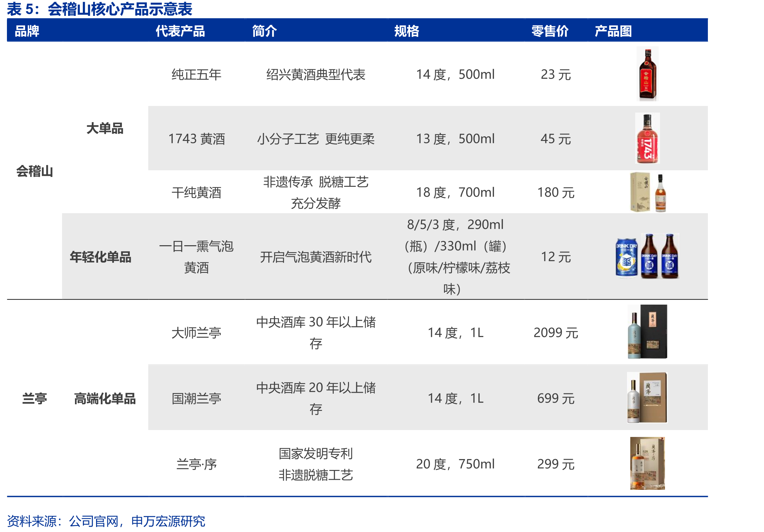Viewport: 764px width, 532px height.
Task: Click the 一日一熏 can and bottles image
Action: pos(647,256)
